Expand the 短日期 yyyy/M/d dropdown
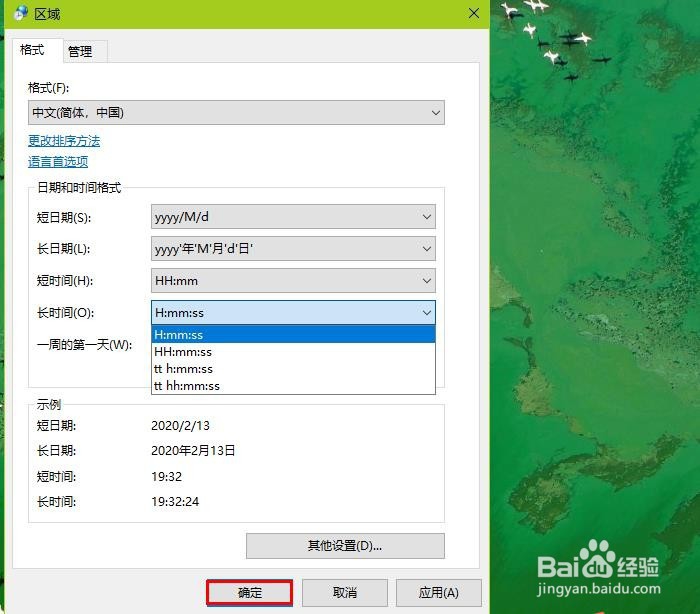Image resolution: width=700 pixels, height=614 pixels. click(293, 217)
